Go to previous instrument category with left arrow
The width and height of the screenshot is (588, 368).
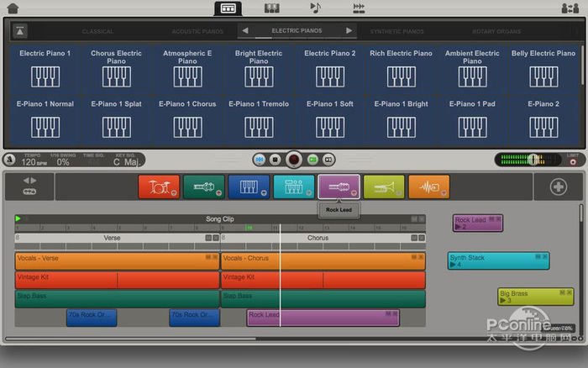[244, 31]
